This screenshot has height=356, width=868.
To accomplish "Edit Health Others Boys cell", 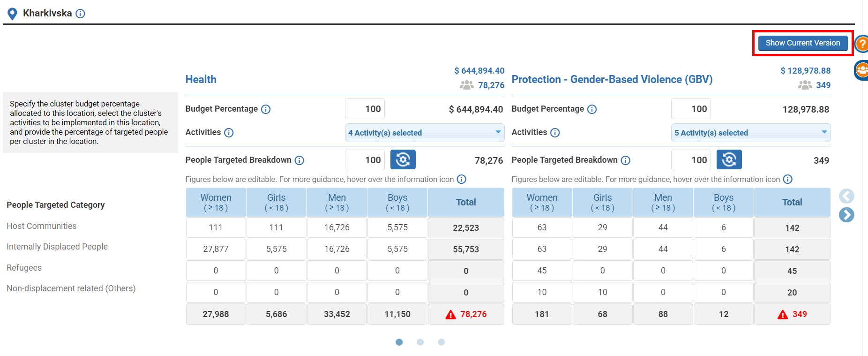I will (397, 292).
